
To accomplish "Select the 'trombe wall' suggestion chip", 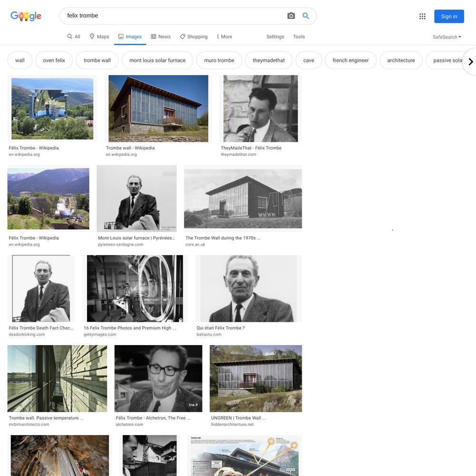I will point(97,60).
